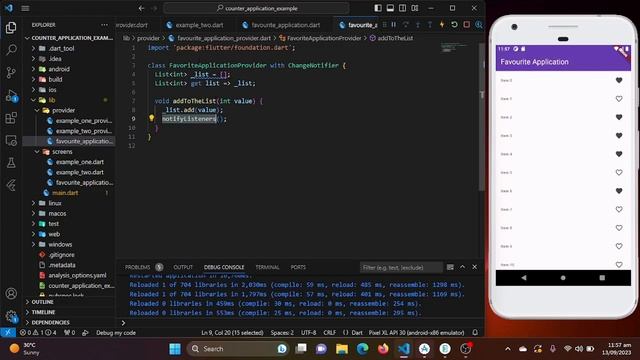This screenshot has width=640, height=360.
Task: Open the hamburger application menu
Action: 25,8
